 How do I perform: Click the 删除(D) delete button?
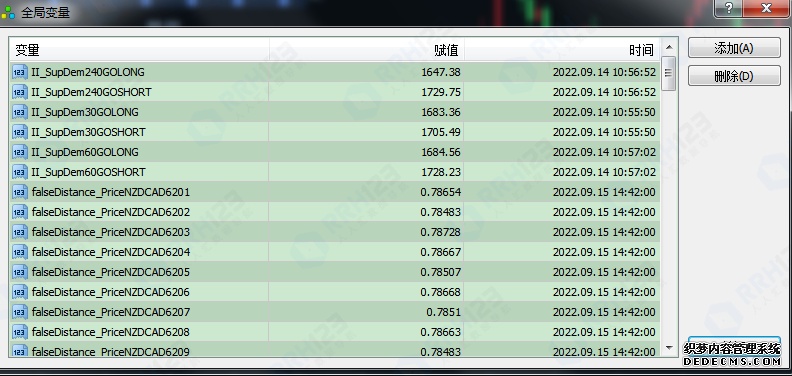click(734, 76)
